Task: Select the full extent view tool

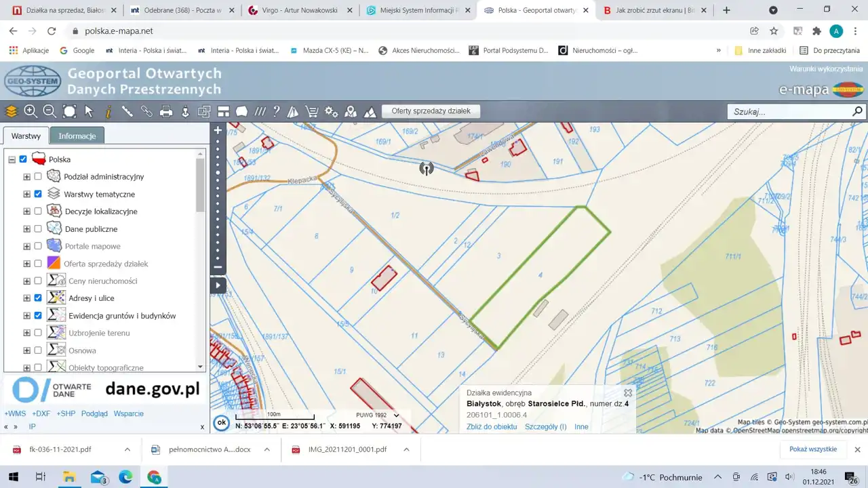Action: tap(69, 112)
